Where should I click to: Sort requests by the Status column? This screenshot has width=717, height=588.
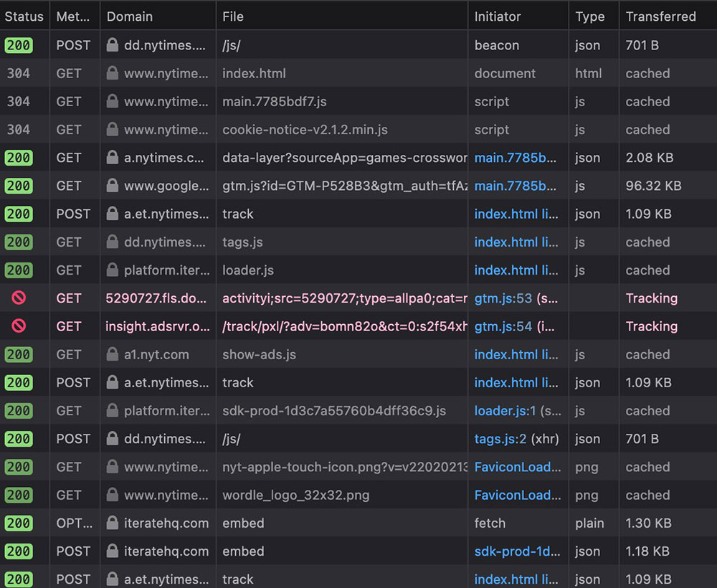(x=24, y=16)
